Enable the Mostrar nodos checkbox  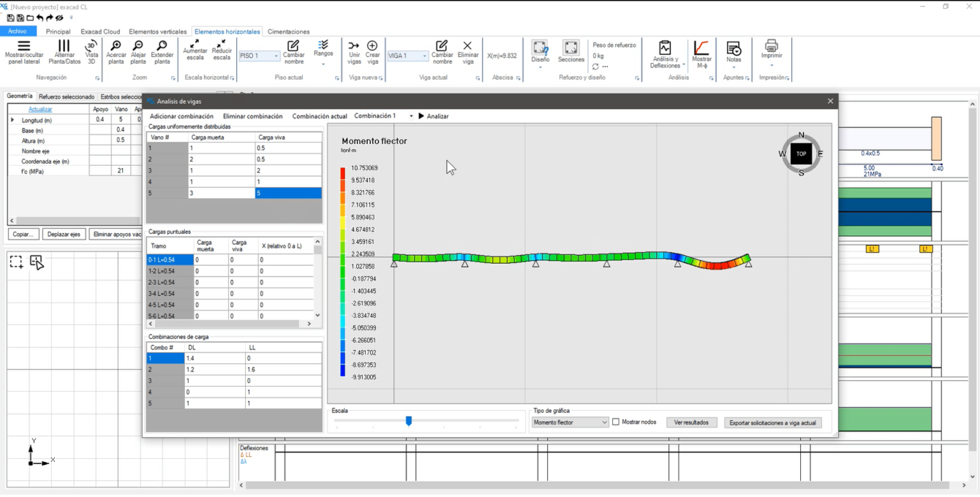[x=616, y=422]
